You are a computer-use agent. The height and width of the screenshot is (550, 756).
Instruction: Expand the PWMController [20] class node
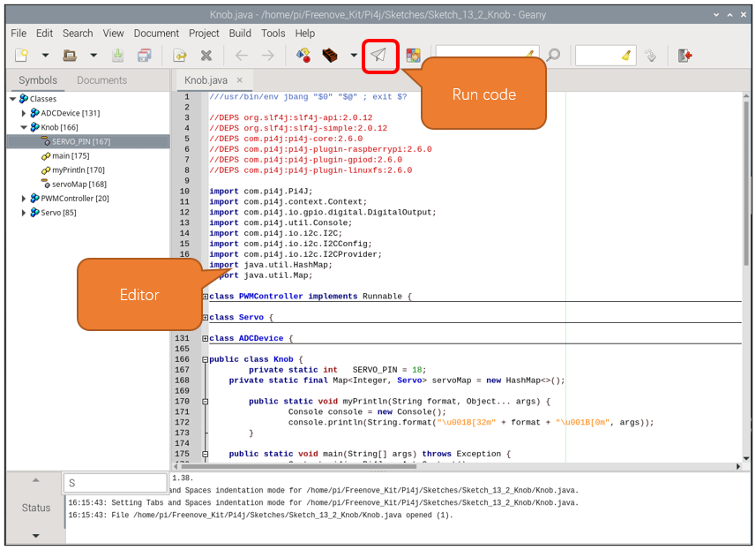23,199
